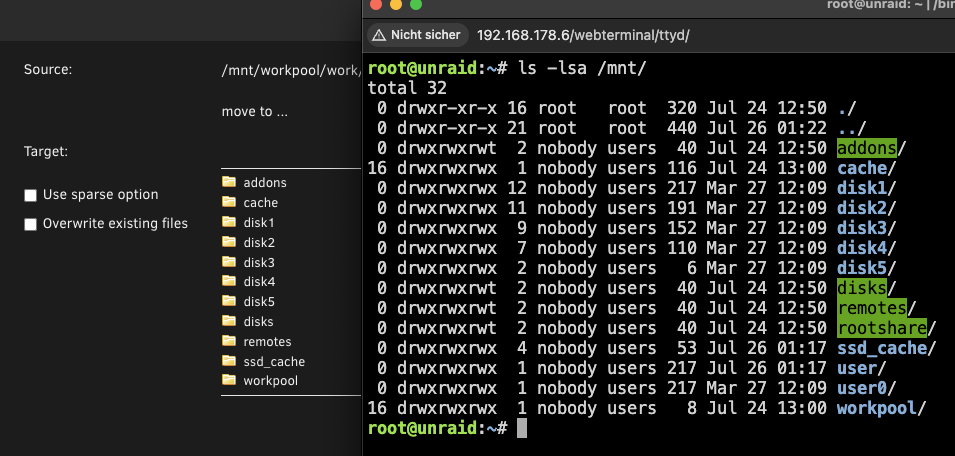Viewport: 955px width, 456px height.
Task: Select disk1 folder name as target
Action: pyautogui.click(x=259, y=223)
